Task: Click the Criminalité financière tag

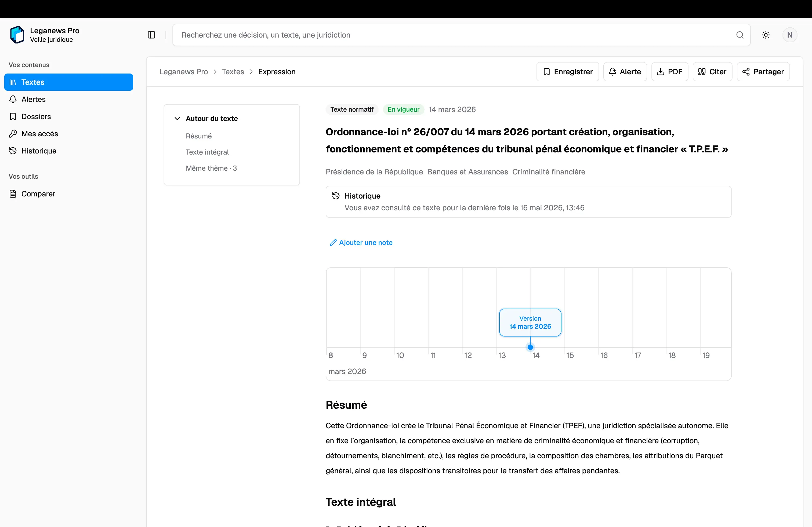Action: 549,172
